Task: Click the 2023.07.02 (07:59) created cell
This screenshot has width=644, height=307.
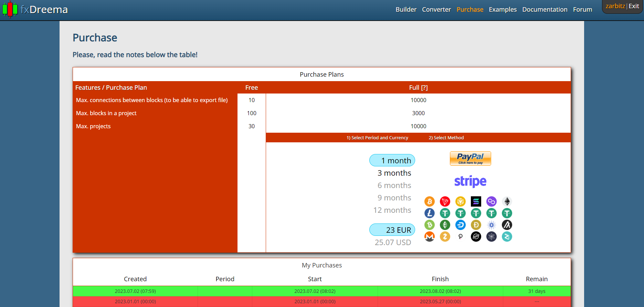Action: coord(135,291)
